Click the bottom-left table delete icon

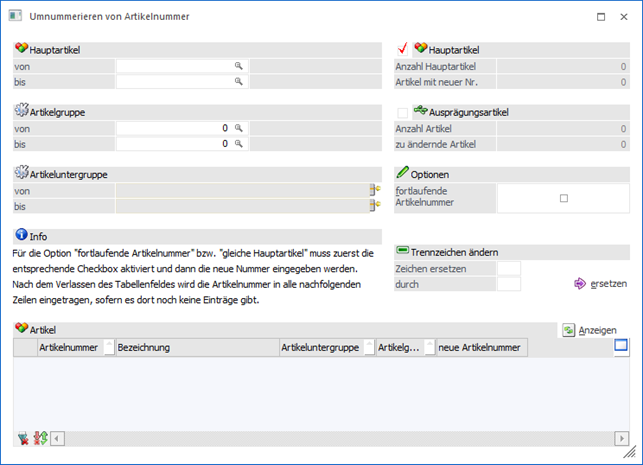pos(23,438)
